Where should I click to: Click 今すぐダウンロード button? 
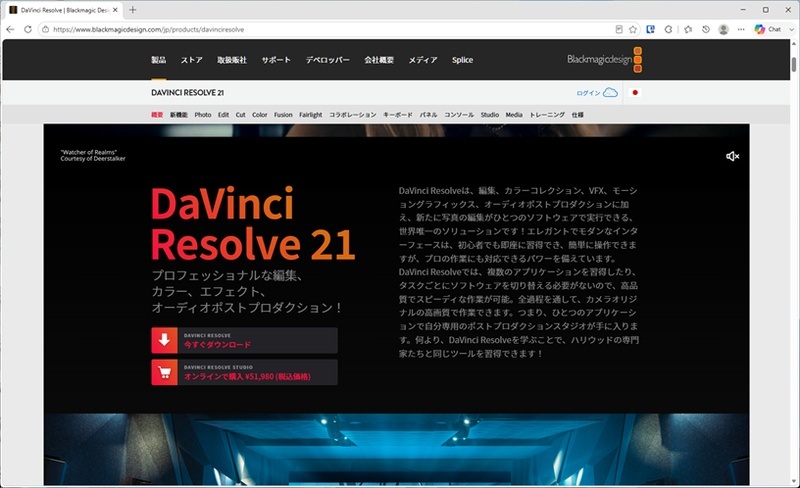[244, 340]
